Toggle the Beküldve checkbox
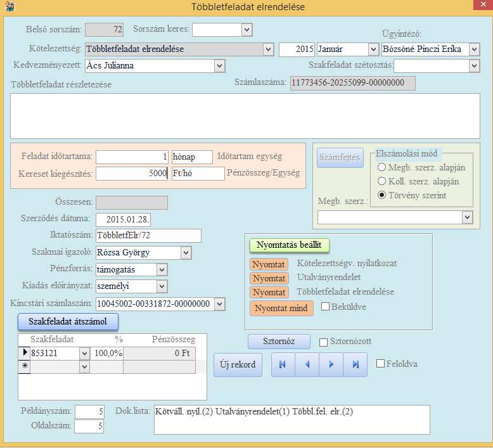Viewport: 493px width, 448px height. [x=326, y=307]
